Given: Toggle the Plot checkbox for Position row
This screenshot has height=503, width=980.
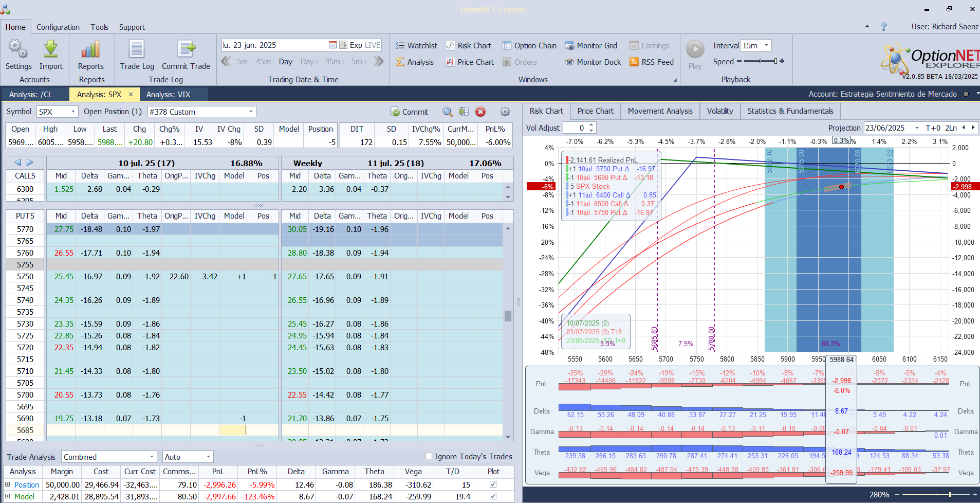Looking at the screenshot, I should pyautogui.click(x=493, y=484).
